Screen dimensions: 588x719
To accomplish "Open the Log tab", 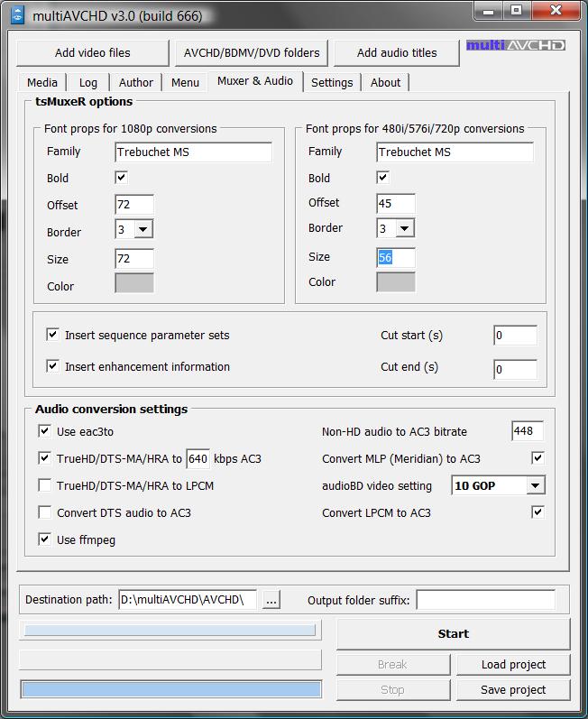I will coord(88,83).
